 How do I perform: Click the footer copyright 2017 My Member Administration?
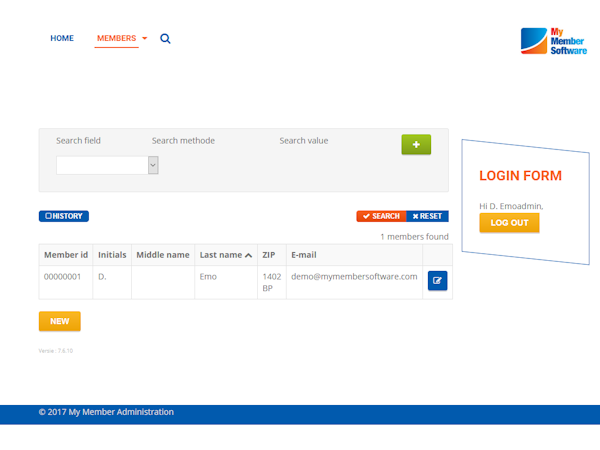coord(106,412)
